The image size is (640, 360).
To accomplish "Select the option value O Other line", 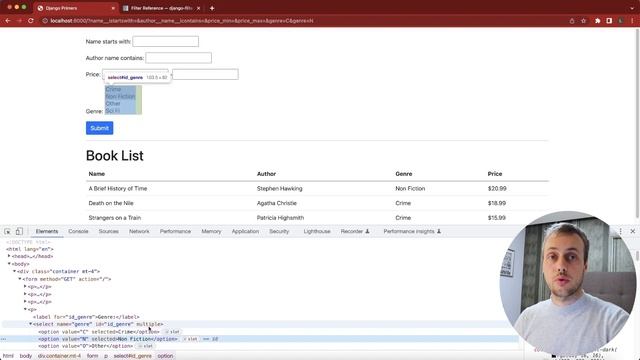I will coord(86,346).
